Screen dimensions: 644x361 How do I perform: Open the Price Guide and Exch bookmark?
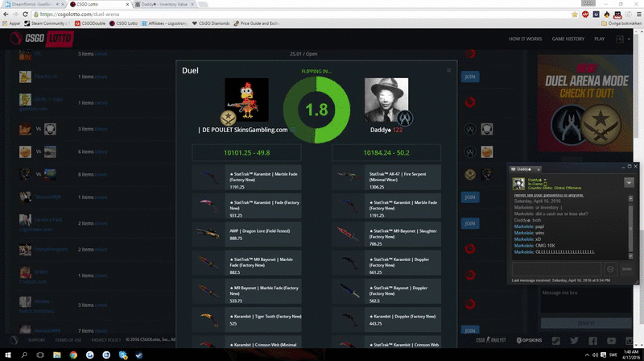pyautogui.click(x=257, y=23)
